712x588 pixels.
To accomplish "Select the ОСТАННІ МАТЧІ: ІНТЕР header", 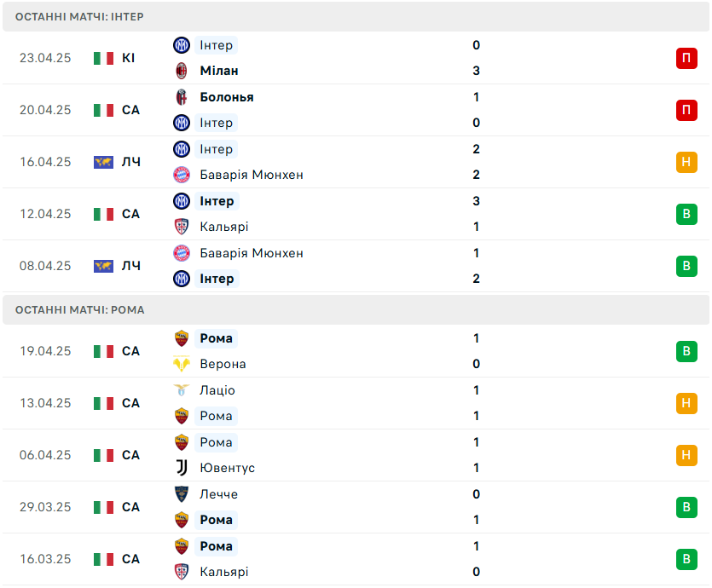I will click(356, 17).
